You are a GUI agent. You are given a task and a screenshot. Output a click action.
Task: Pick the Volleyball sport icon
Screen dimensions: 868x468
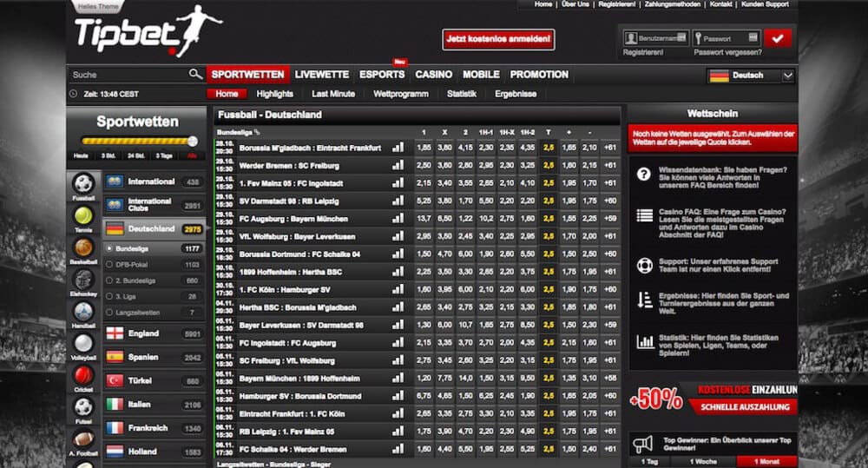(x=83, y=343)
